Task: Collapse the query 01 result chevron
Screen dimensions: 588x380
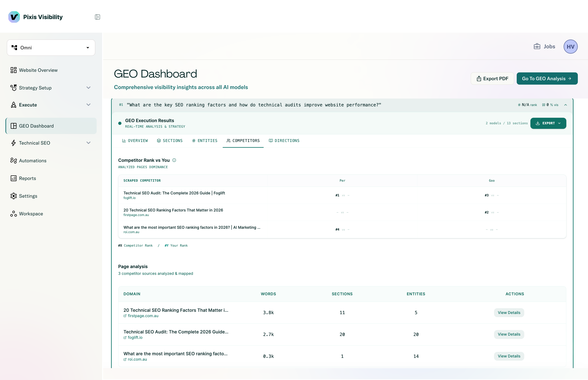Action: 566,105
